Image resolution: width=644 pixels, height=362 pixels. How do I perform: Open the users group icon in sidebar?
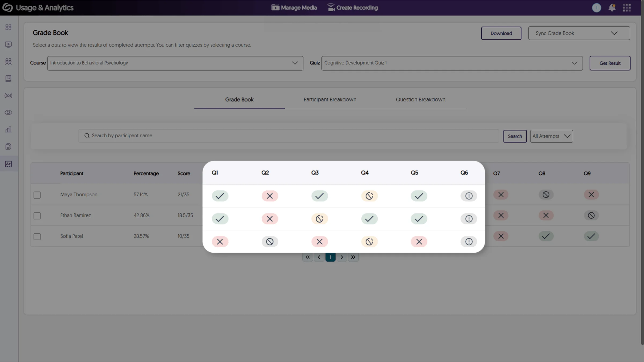pyautogui.click(x=8, y=61)
